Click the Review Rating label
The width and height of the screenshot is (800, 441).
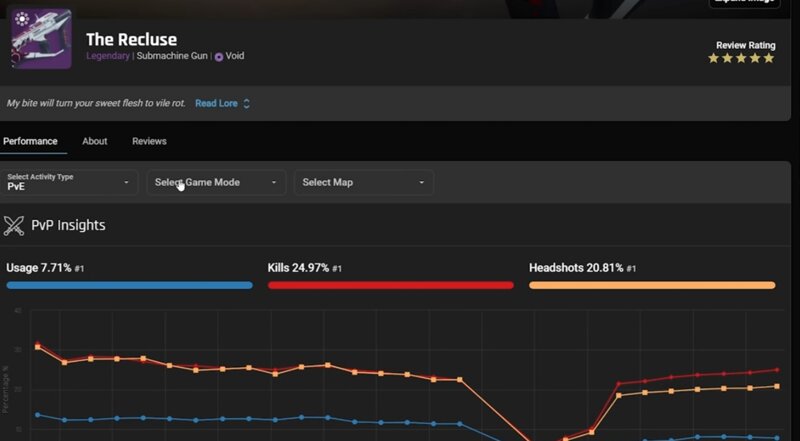745,45
